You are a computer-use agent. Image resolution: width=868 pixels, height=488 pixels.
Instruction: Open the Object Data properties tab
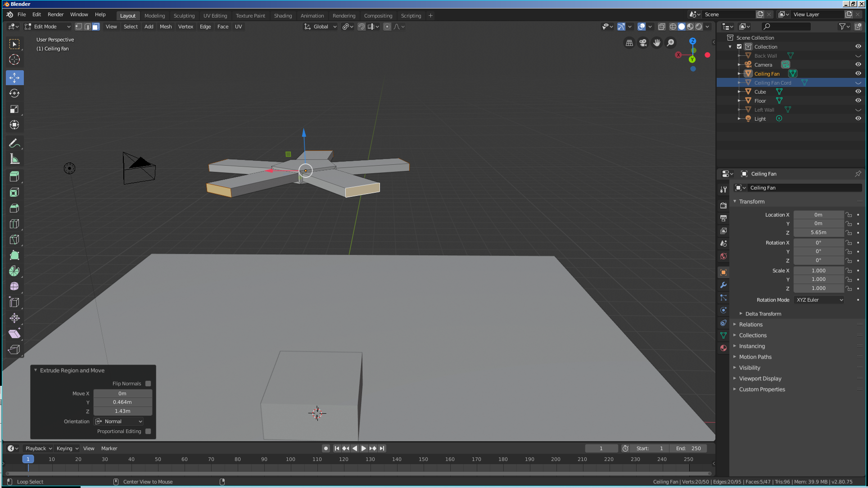point(723,335)
